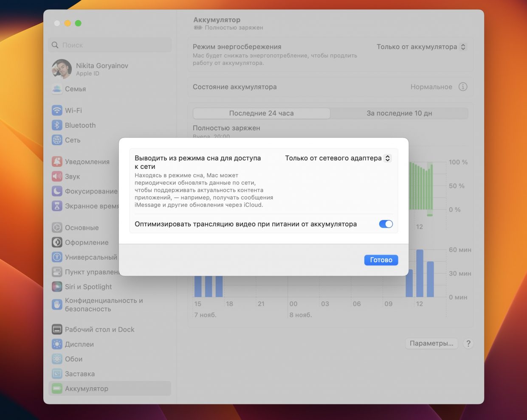The width and height of the screenshot is (527, 420).
Task: Open the Сеть globe icon
Action: pos(57,140)
